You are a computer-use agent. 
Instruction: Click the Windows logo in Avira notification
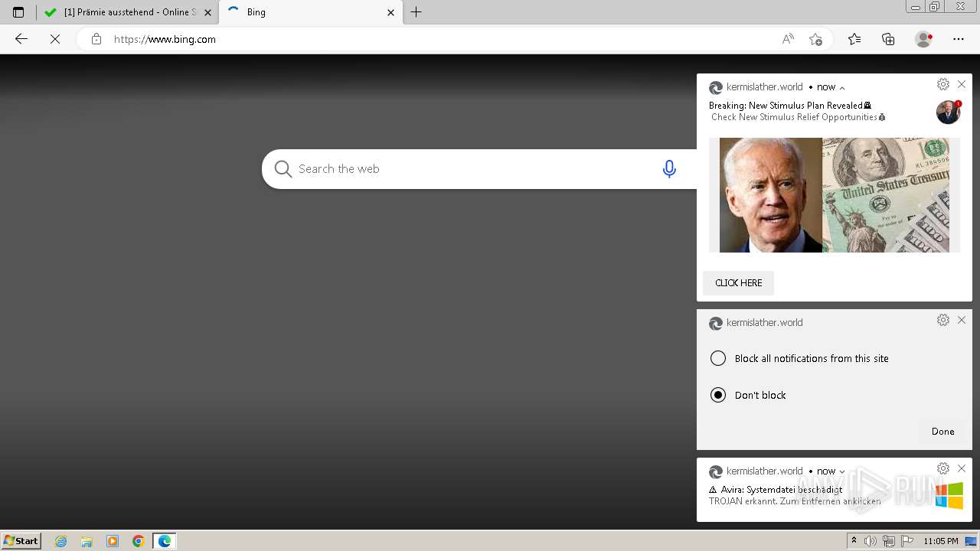point(949,495)
